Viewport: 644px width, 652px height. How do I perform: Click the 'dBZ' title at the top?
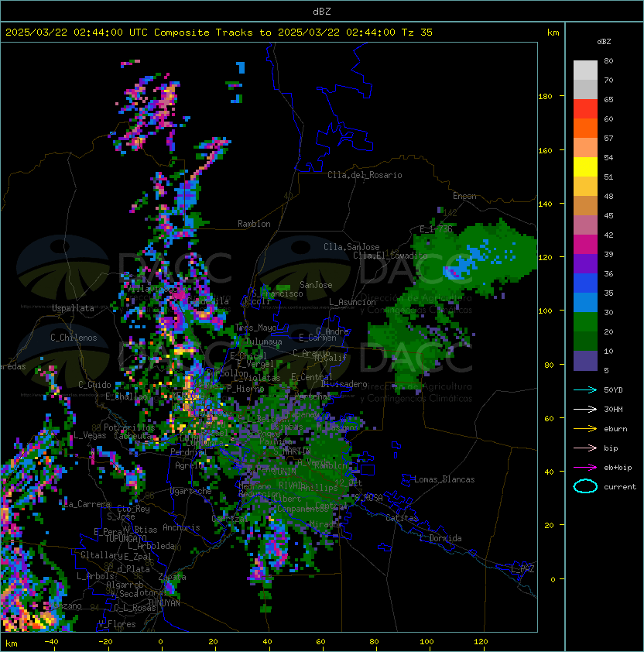click(x=322, y=12)
